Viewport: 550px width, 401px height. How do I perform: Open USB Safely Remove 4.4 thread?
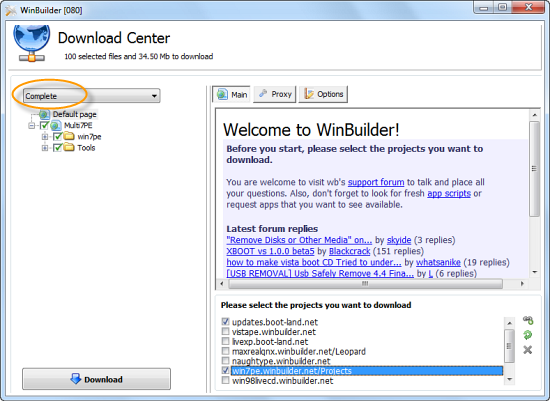320,273
